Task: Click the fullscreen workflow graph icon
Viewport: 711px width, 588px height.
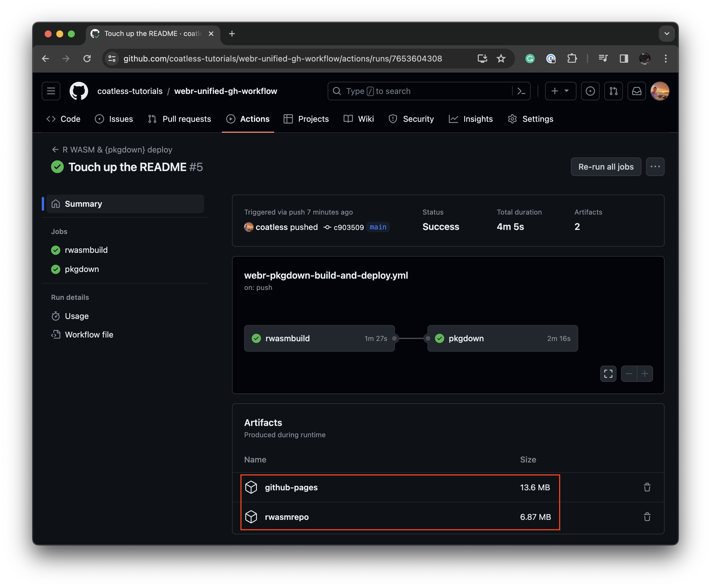Action: (x=608, y=374)
